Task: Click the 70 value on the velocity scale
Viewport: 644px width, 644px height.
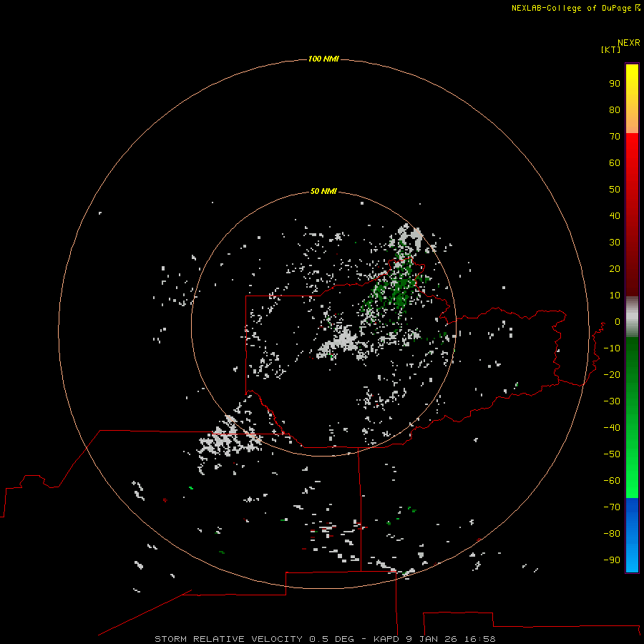Action: click(x=615, y=137)
